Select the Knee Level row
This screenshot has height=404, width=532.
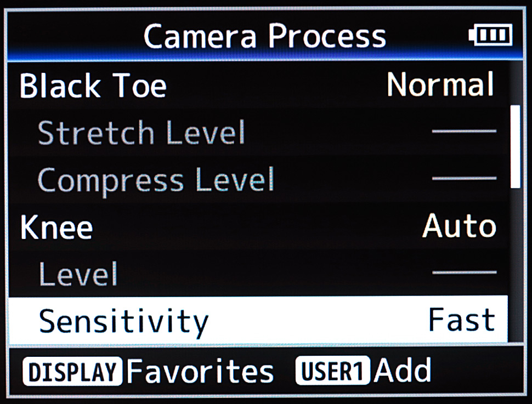point(78,274)
